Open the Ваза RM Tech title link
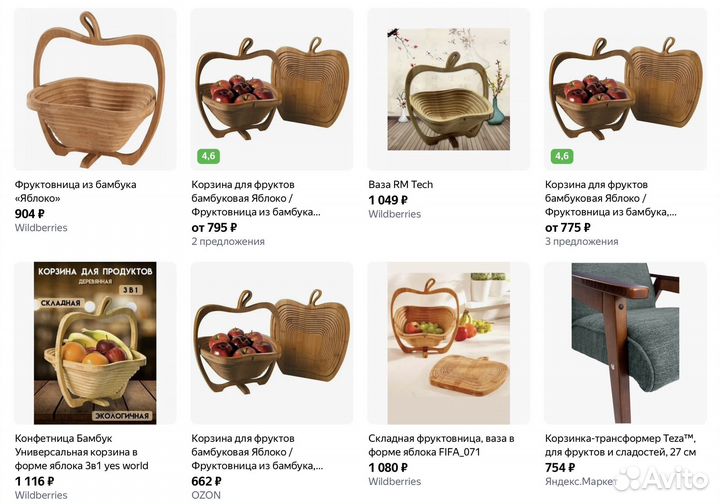 [x=401, y=185]
